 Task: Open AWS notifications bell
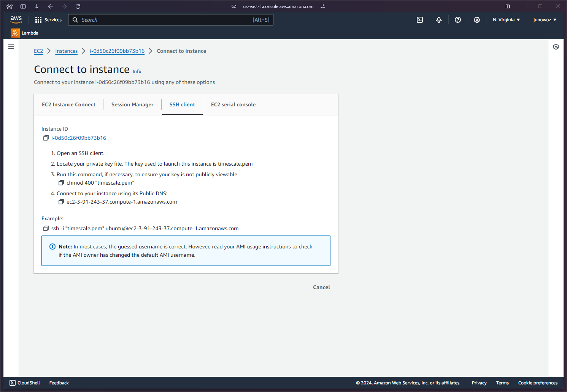(438, 19)
